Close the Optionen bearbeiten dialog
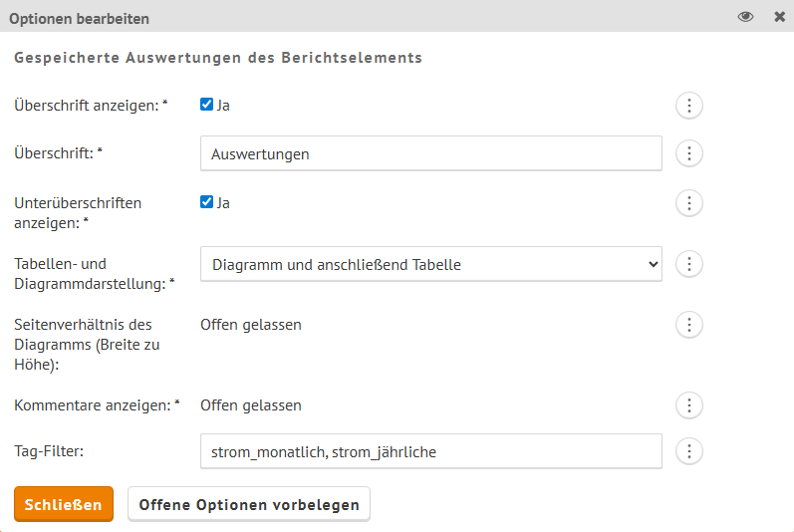 tap(780, 17)
